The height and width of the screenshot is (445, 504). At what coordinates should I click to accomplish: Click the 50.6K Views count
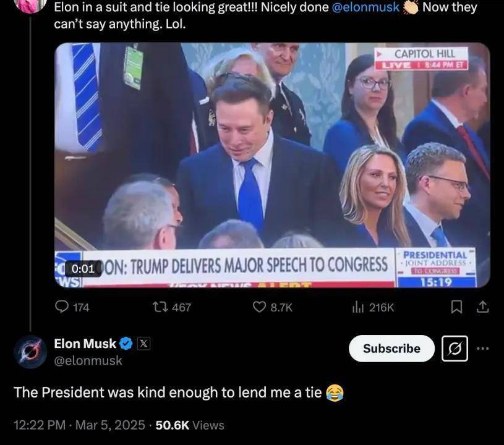[x=190, y=425]
